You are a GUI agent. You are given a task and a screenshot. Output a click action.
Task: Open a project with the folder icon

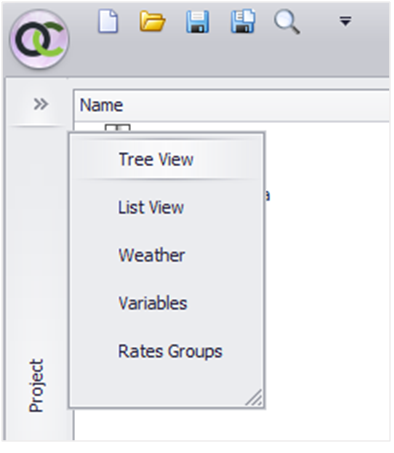(x=152, y=21)
